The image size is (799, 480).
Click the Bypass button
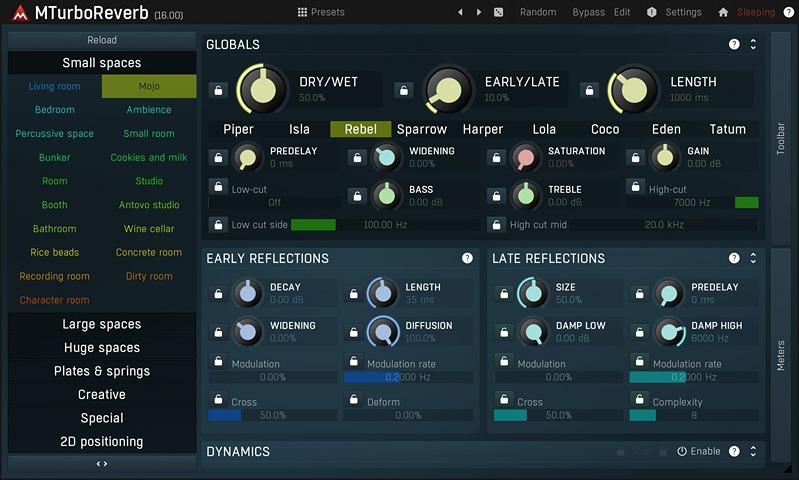[589, 12]
